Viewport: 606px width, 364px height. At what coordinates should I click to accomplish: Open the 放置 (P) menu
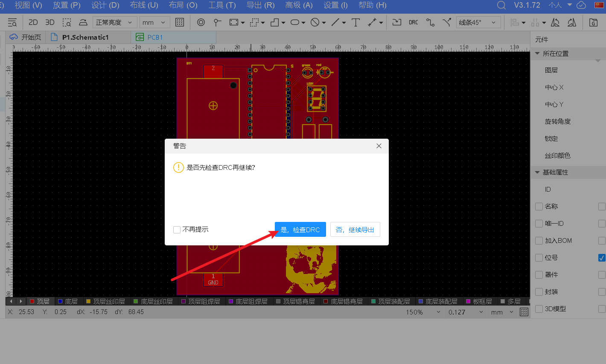click(x=67, y=5)
